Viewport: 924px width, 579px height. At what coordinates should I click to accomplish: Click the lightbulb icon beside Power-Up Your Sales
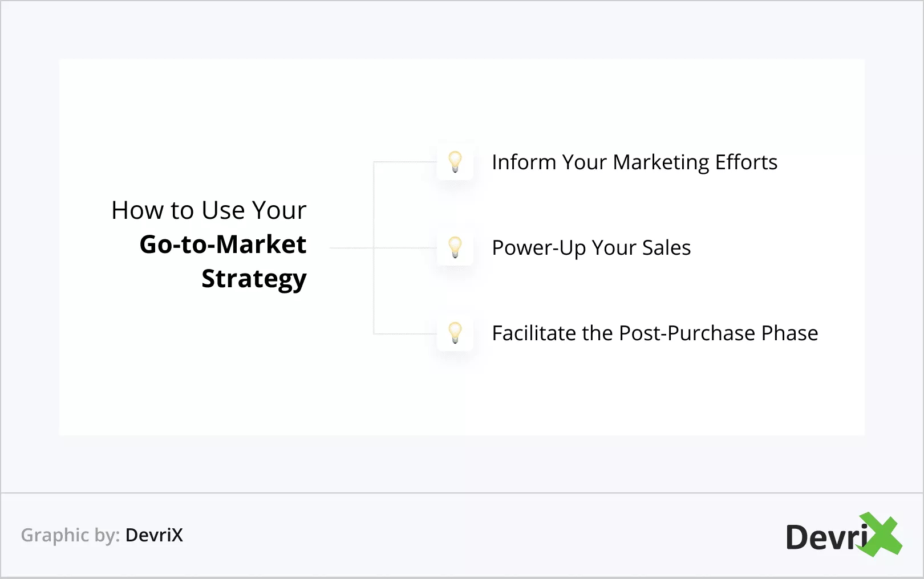click(455, 247)
